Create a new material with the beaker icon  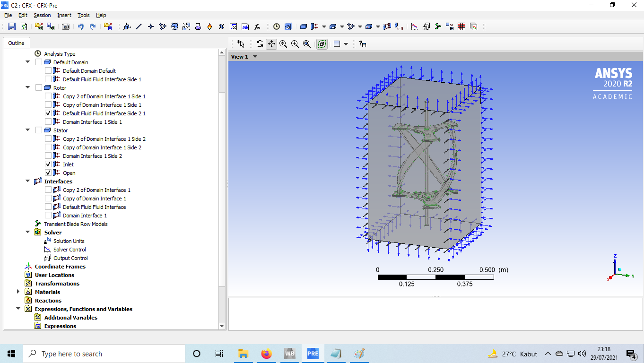[197, 27]
